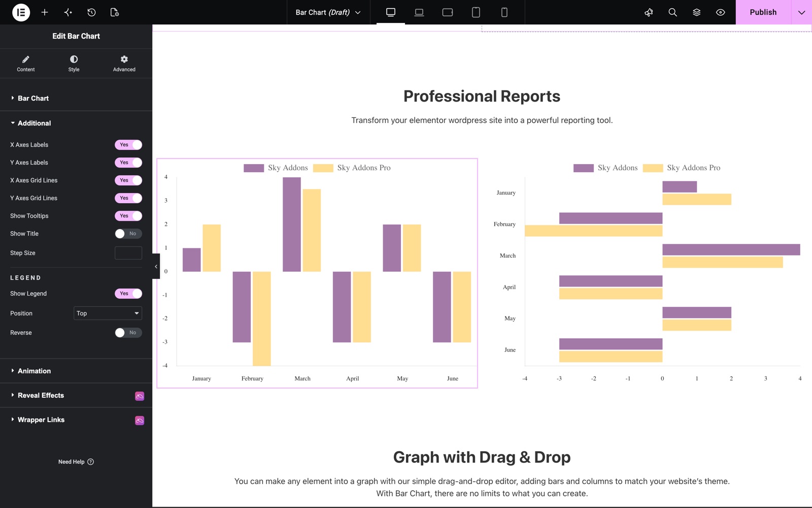Open the What's New megaphone icon
812x508 pixels.
(x=649, y=12)
